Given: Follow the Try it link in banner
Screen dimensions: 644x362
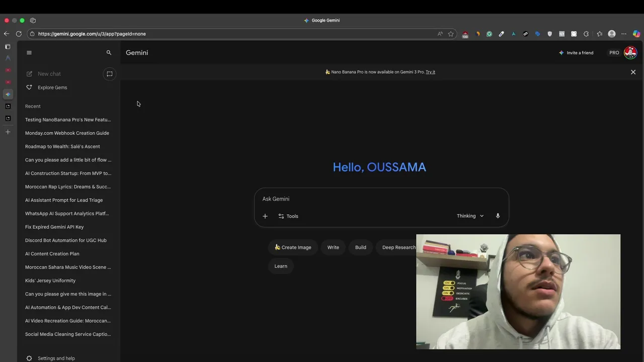Looking at the screenshot, I should pyautogui.click(x=430, y=72).
